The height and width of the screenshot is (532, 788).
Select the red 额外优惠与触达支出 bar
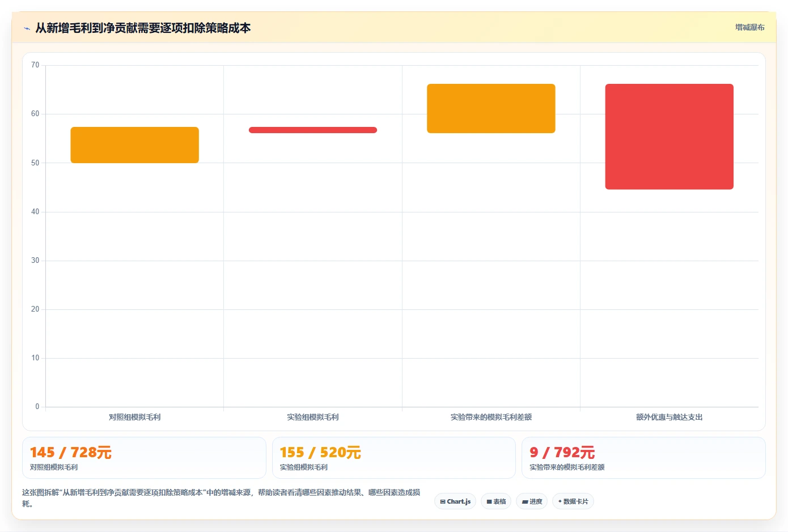[x=670, y=137]
